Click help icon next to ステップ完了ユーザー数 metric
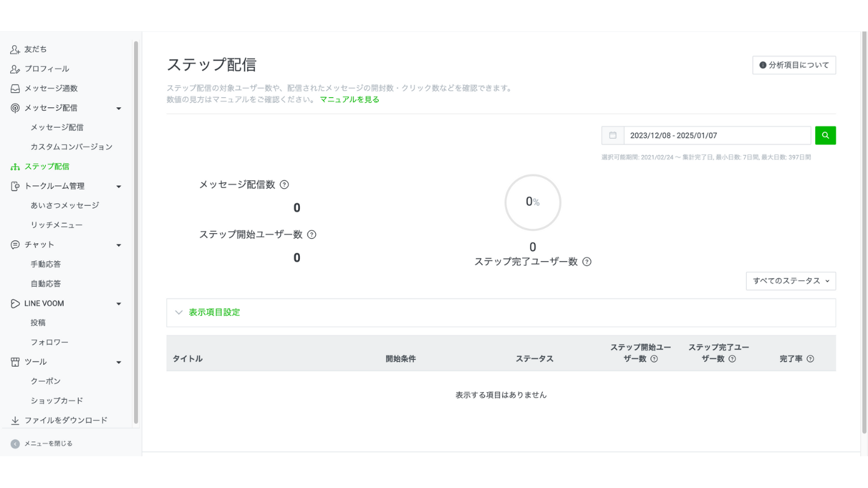868x488 pixels. pyautogui.click(x=587, y=262)
